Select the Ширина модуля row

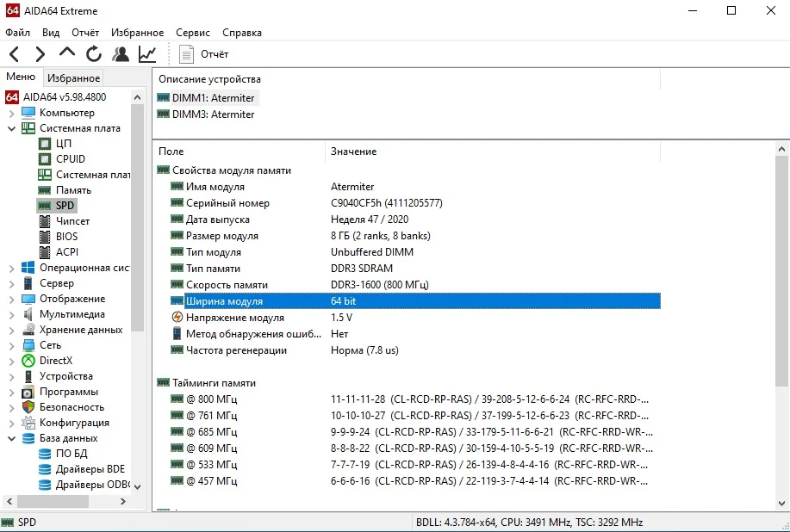click(415, 301)
